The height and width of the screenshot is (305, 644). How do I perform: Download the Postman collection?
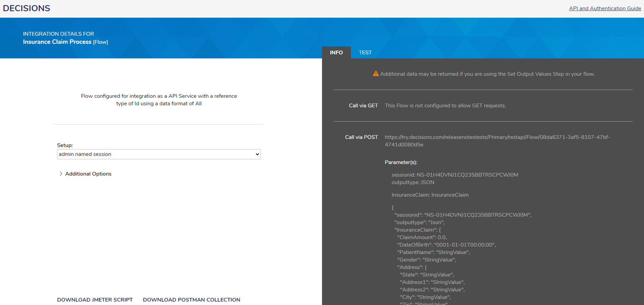pyautogui.click(x=192, y=300)
